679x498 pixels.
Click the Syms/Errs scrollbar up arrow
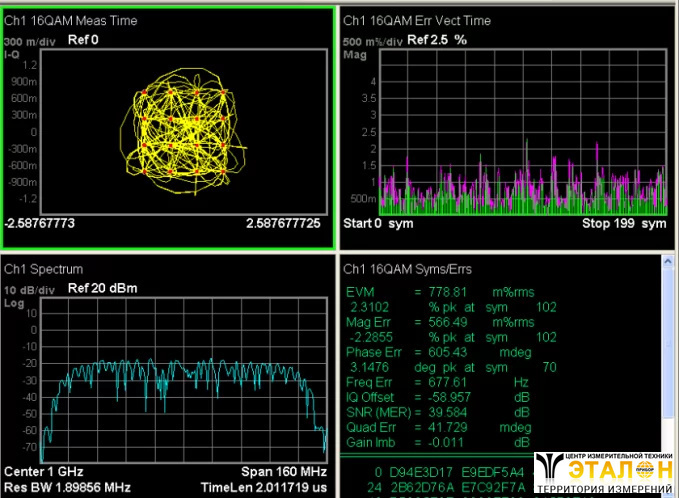[670, 262]
